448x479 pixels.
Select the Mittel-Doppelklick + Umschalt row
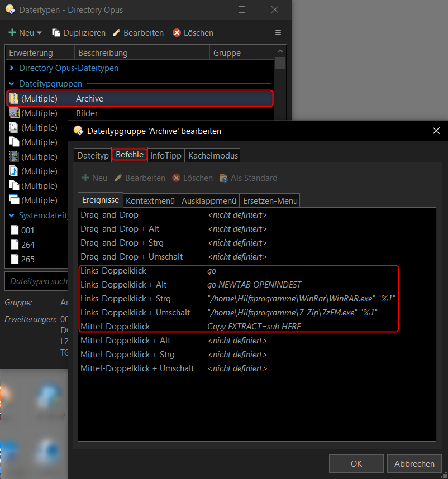coord(257,368)
